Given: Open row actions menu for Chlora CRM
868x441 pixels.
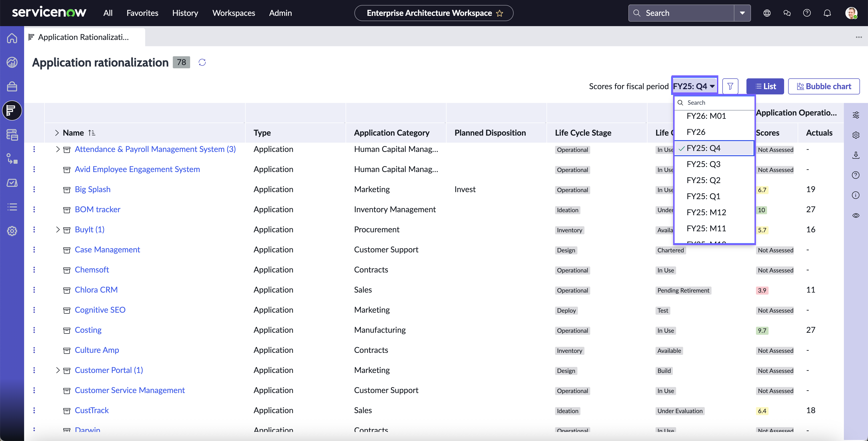Looking at the screenshot, I should click(34, 290).
